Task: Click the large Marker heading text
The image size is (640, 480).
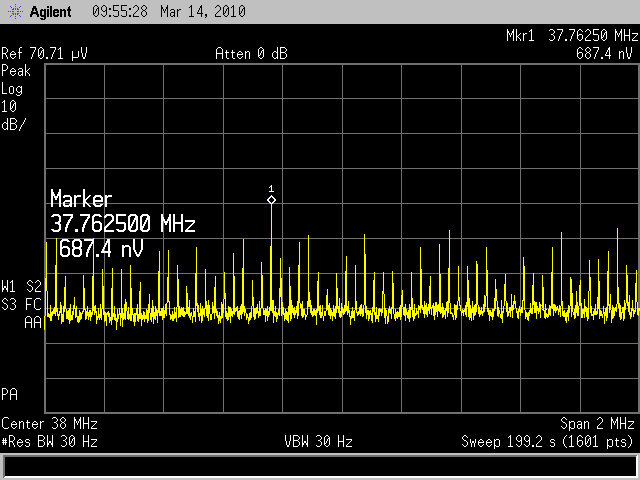Action: pos(81,199)
